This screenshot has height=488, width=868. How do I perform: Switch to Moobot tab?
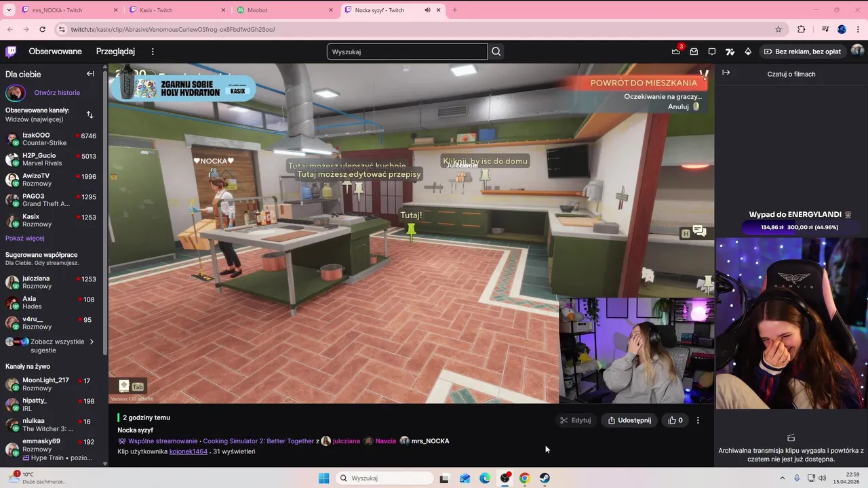(285, 10)
